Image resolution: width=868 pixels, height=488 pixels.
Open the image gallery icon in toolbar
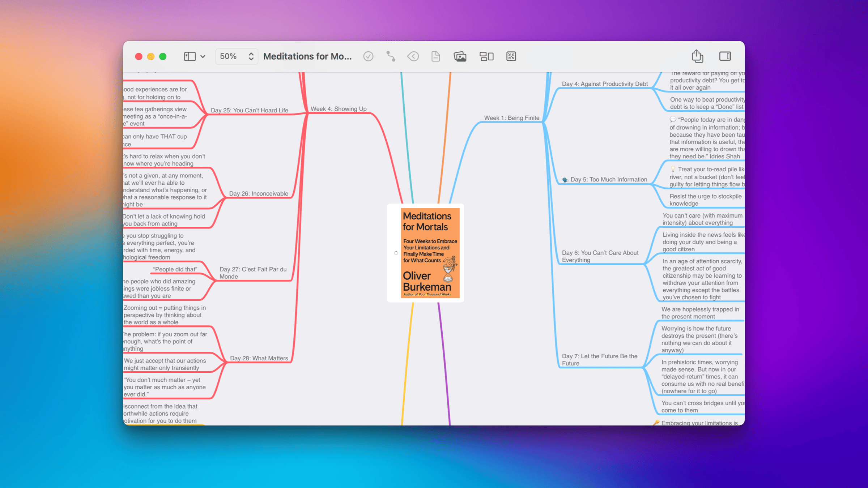[460, 56]
